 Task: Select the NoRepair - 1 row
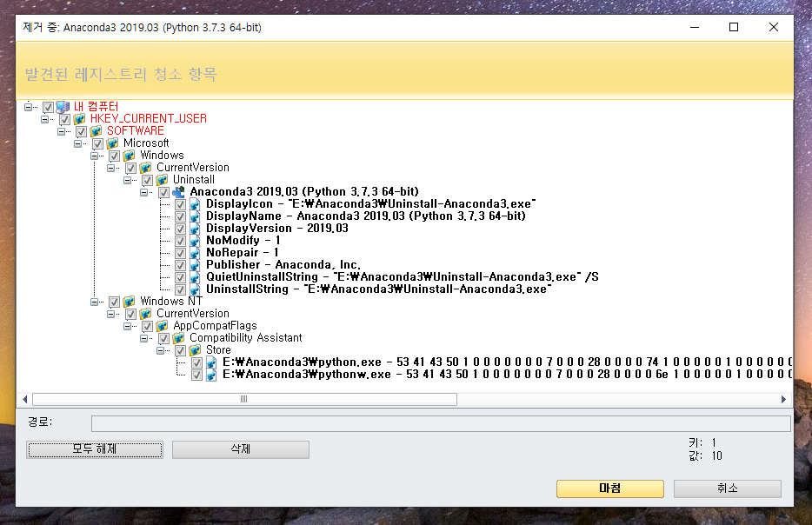tap(243, 253)
